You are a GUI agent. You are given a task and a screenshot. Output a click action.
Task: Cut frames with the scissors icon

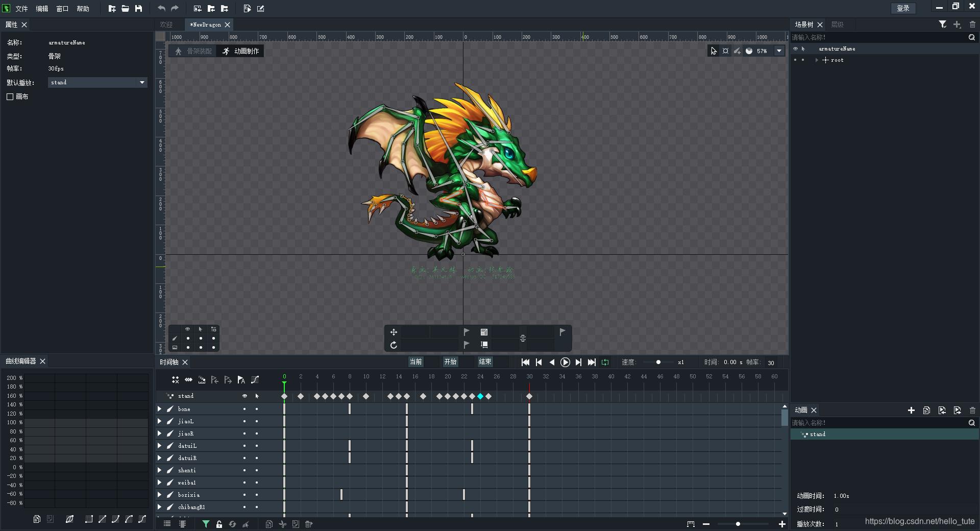(282, 524)
